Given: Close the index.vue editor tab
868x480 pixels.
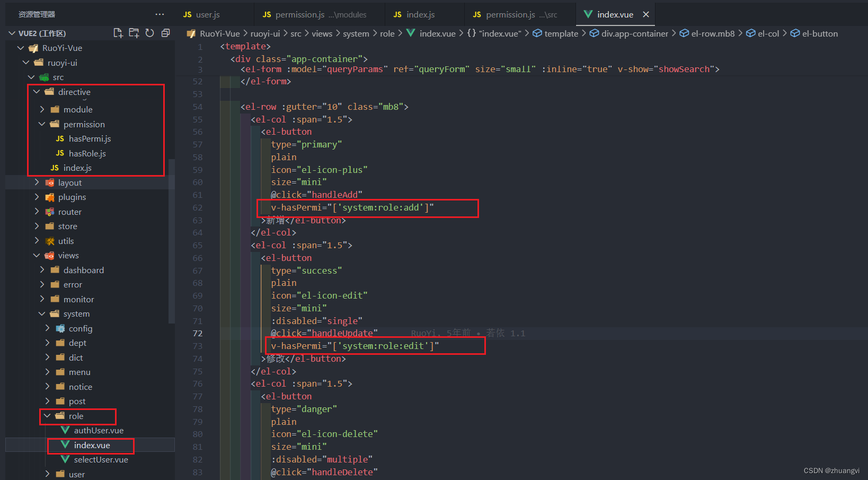Looking at the screenshot, I should tap(646, 14).
